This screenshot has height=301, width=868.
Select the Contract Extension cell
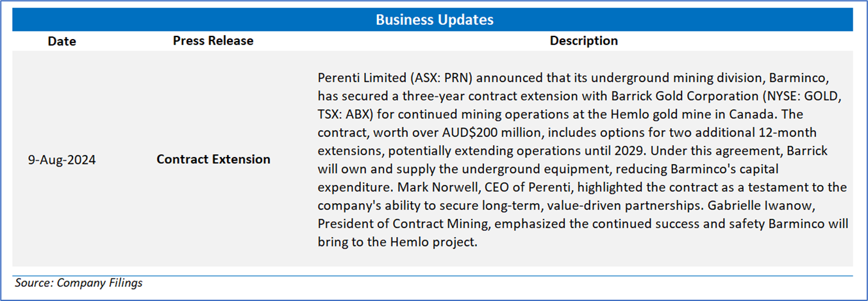pyautogui.click(x=213, y=159)
